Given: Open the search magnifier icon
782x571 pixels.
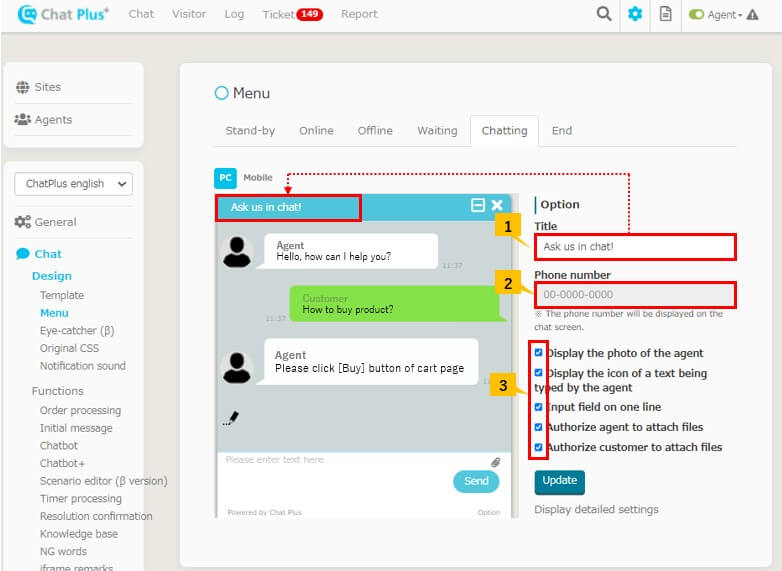Looking at the screenshot, I should point(604,14).
